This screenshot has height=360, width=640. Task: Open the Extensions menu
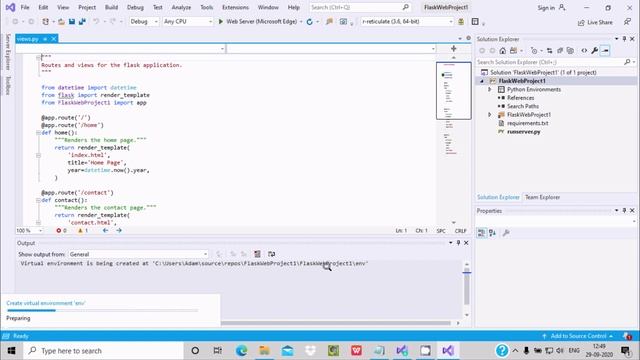pyautogui.click(x=235, y=7)
